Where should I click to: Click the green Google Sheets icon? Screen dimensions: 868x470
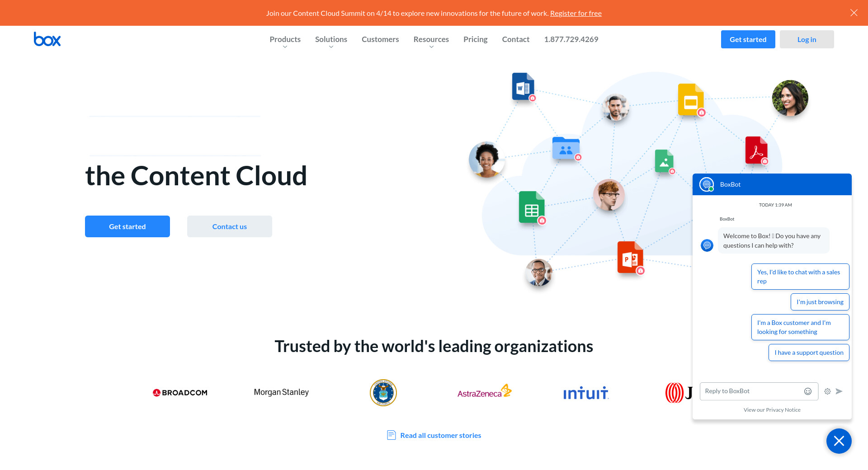pos(532,207)
